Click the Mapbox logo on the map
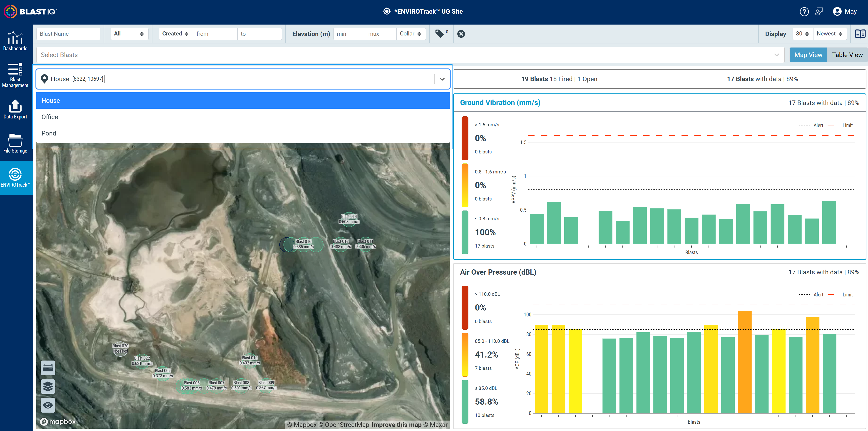 tap(58, 421)
